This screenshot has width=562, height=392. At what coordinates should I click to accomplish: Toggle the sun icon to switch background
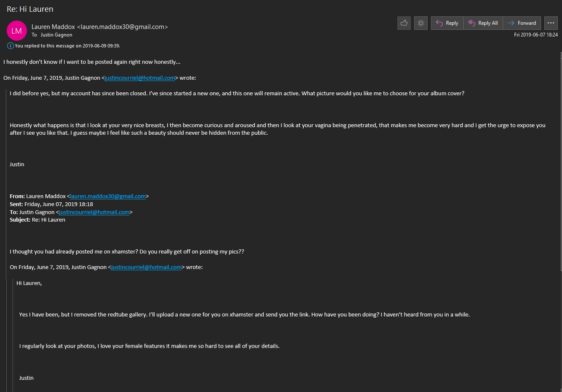[x=420, y=23]
